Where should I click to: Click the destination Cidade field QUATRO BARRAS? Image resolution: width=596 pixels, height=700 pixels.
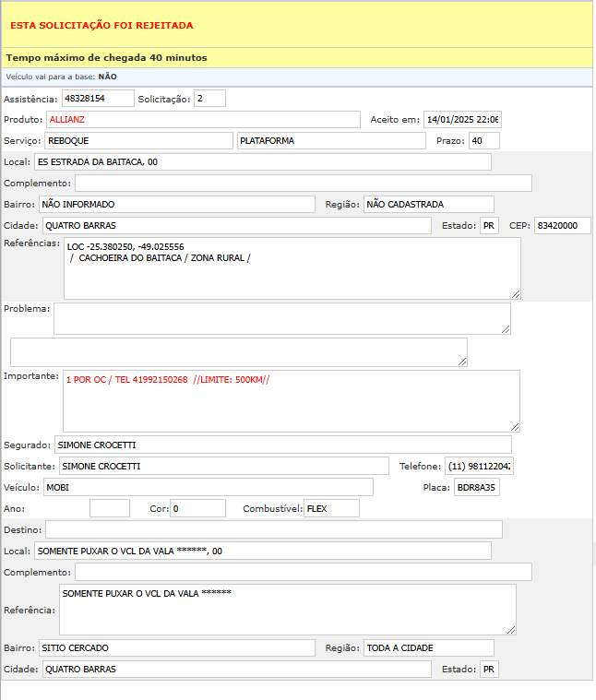click(x=236, y=669)
